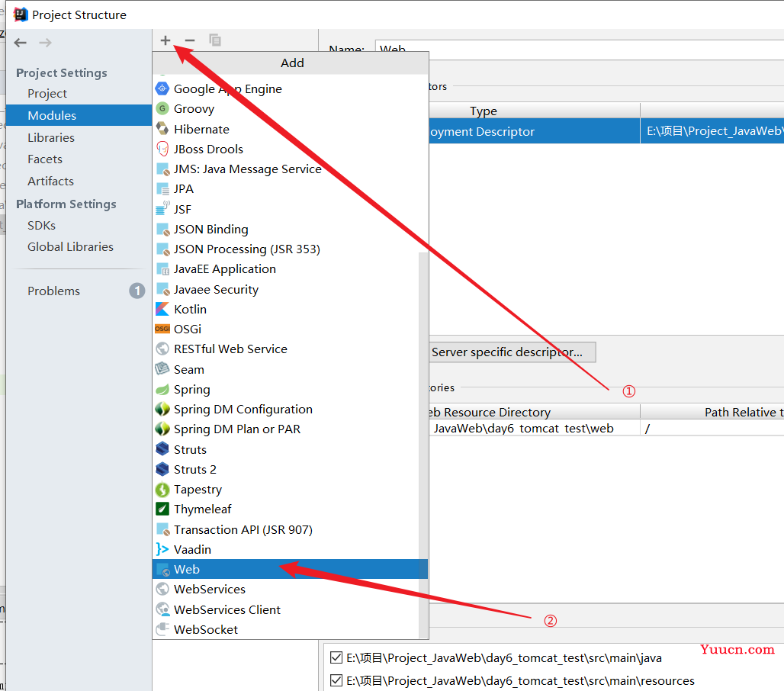Image resolution: width=784 pixels, height=691 pixels.
Task: Select Modules in the left sidebar
Action: 79,115
